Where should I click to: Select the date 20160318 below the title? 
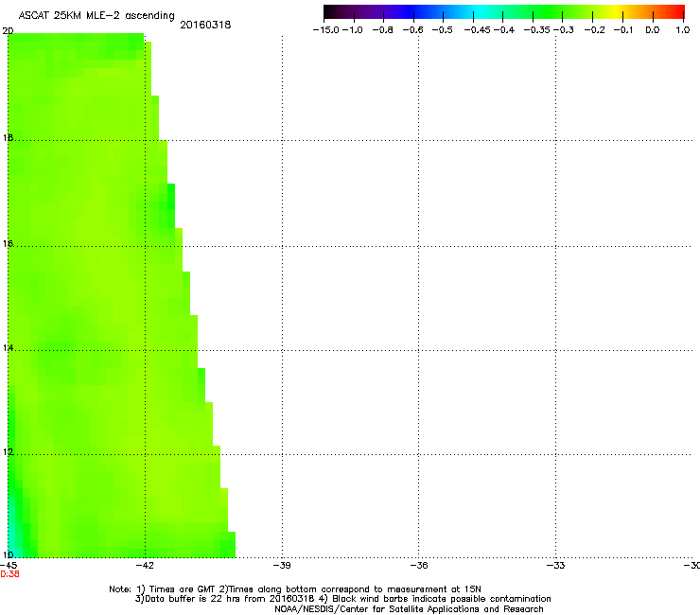pos(205,25)
